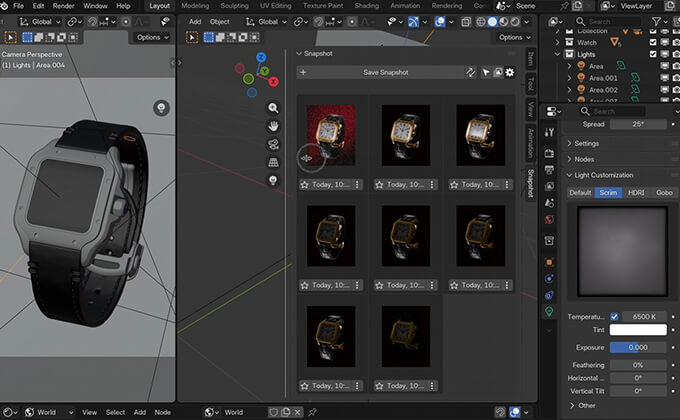680x420 pixels.
Task: Expand the Settings section
Action: click(586, 144)
